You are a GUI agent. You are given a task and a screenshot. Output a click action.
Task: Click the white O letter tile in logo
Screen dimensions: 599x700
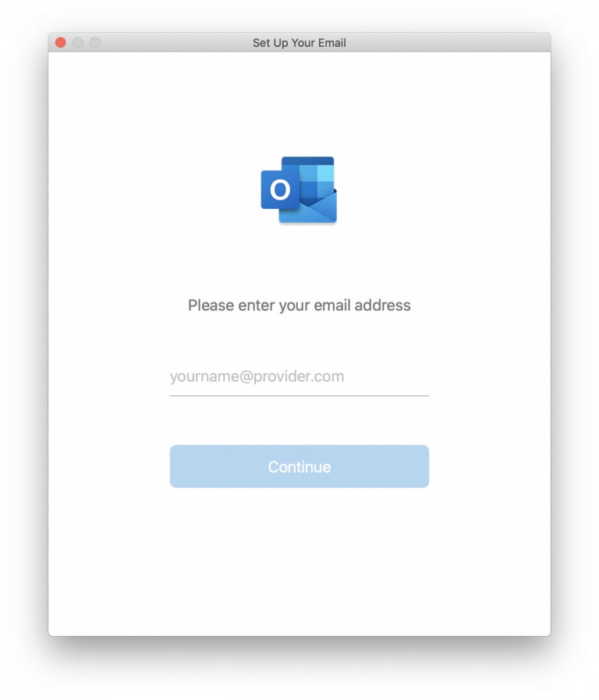(x=280, y=189)
